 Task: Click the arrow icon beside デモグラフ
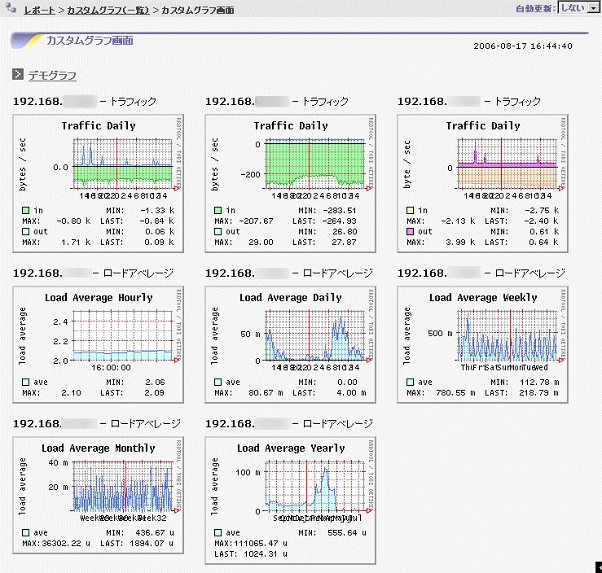[17, 75]
